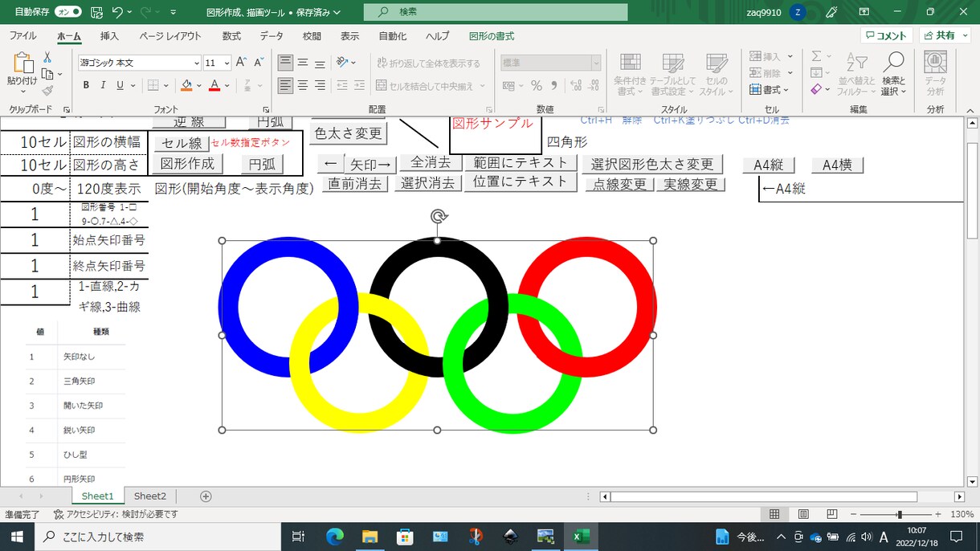Open the 書式 format dropdown in cells group
This screenshot has height=551, width=980.
coord(770,89)
